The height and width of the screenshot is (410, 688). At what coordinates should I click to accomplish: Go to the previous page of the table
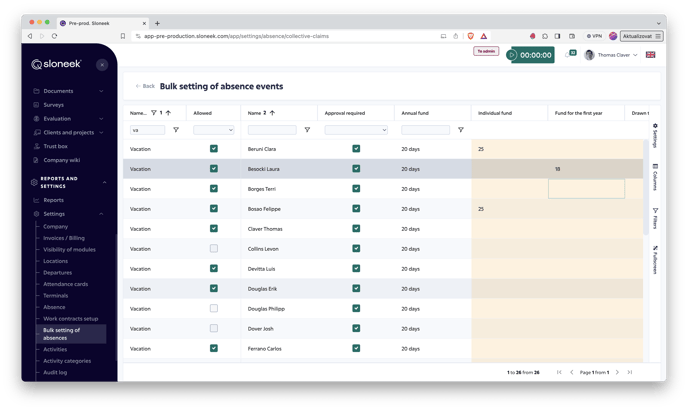tap(571, 372)
